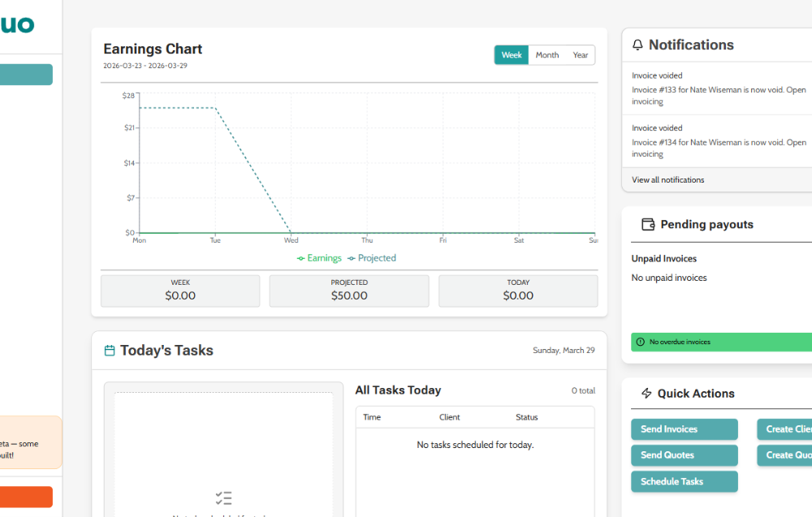
Task: Click the info icon in overdue invoices banner
Action: pos(640,342)
